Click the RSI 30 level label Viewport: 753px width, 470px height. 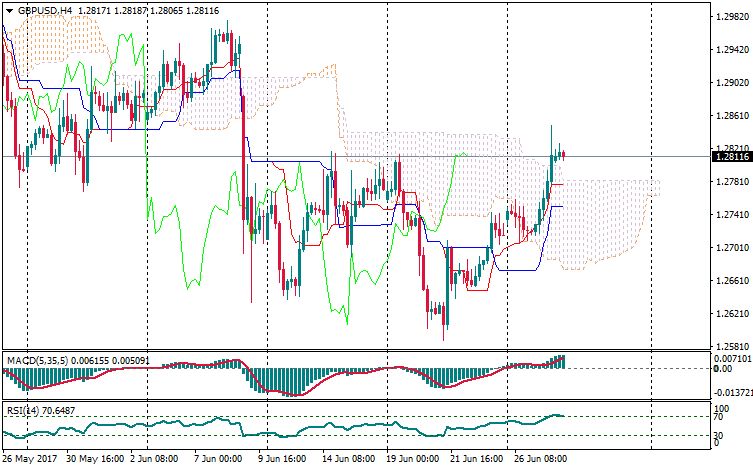click(x=717, y=435)
